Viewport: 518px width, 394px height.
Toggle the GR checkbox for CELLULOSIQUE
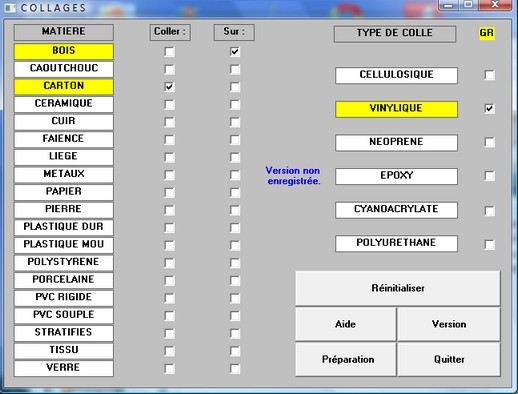pyautogui.click(x=489, y=75)
